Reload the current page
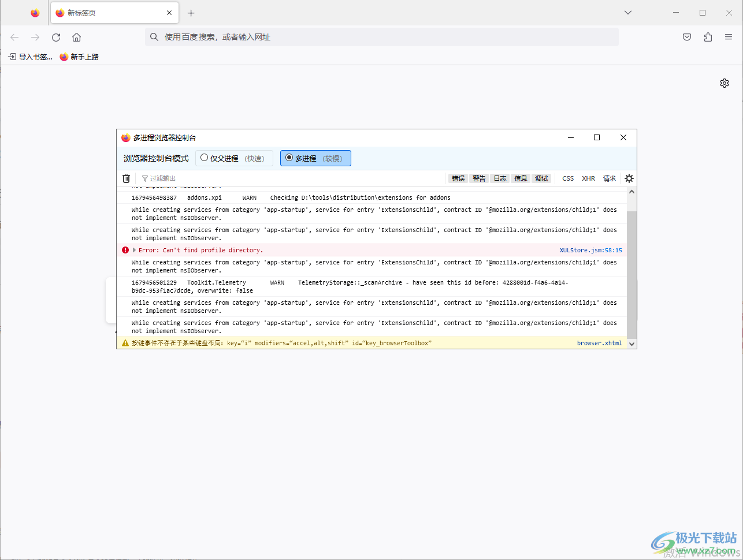The image size is (743, 560). pos(56,37)
